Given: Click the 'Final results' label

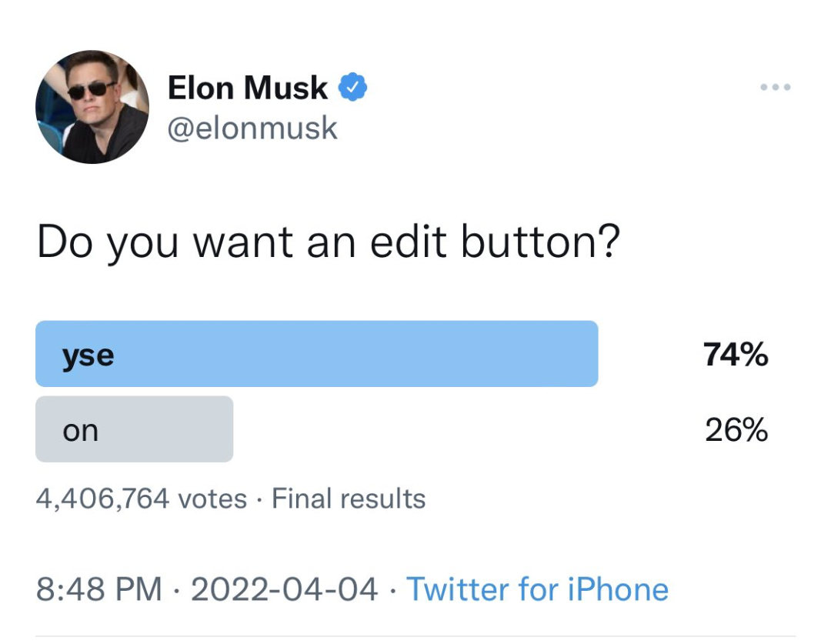Looking at the screenshot, I should point(349,499).
